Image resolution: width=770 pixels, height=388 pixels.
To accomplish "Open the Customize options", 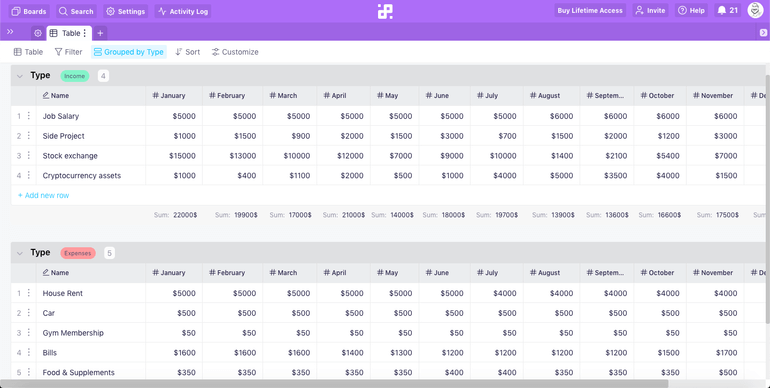I will point(235,52).
